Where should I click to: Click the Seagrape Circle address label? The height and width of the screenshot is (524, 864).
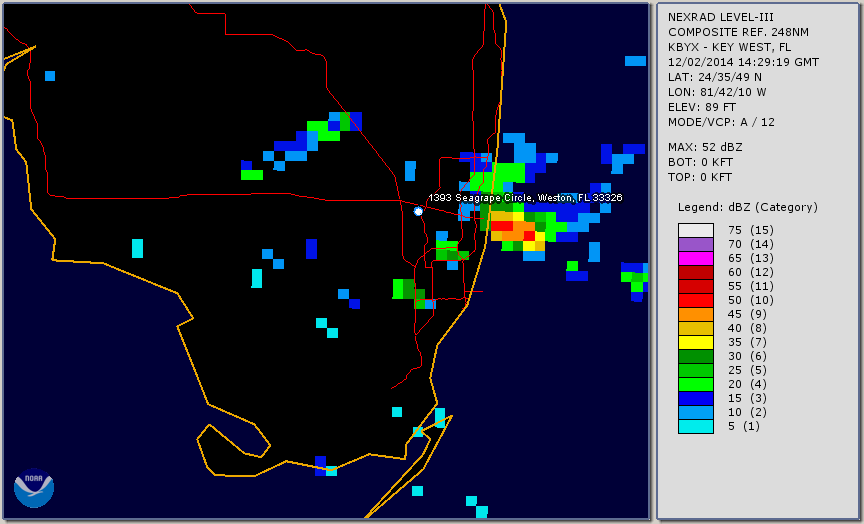point(525,198)
